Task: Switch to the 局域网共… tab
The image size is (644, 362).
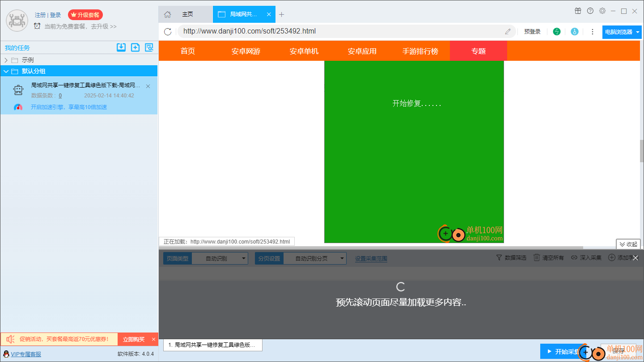Action: pos(244,14)
